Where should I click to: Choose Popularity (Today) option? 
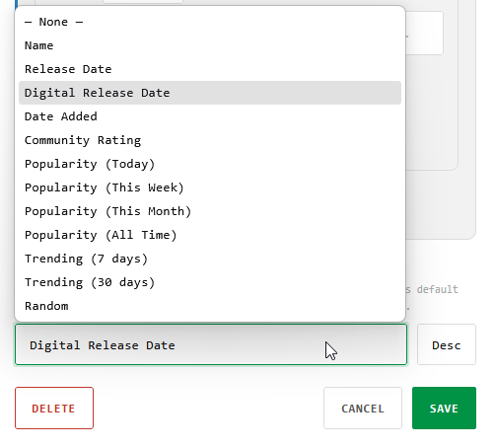210,164
